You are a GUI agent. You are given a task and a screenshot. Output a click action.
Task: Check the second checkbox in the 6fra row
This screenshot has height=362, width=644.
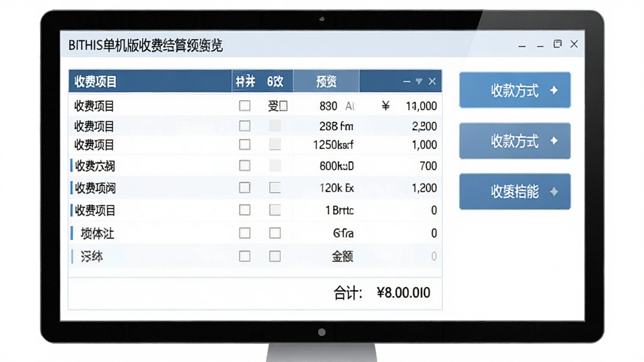click(x=275, y=233)
